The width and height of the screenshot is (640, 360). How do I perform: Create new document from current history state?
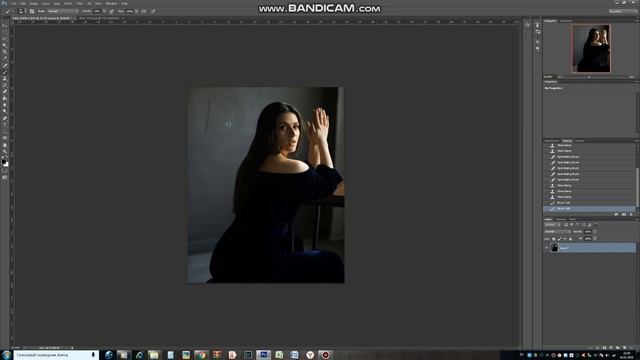pos(616,214)
